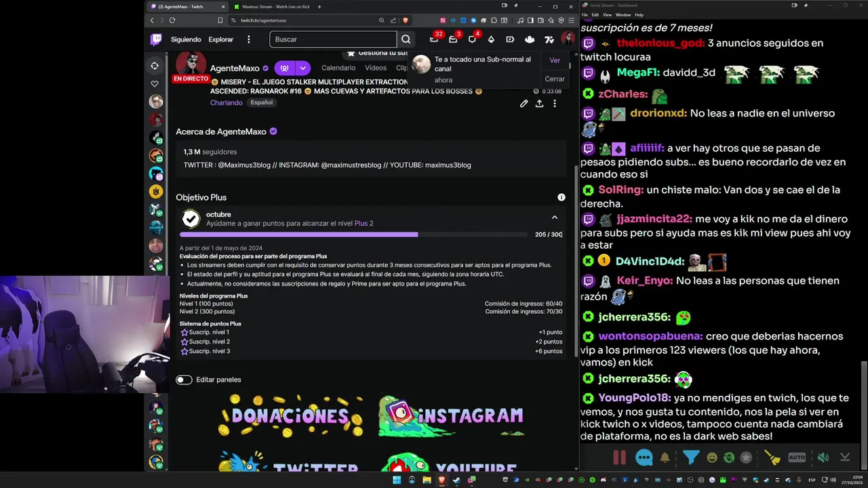Open the stream options three-dot menu

point(555,104)
